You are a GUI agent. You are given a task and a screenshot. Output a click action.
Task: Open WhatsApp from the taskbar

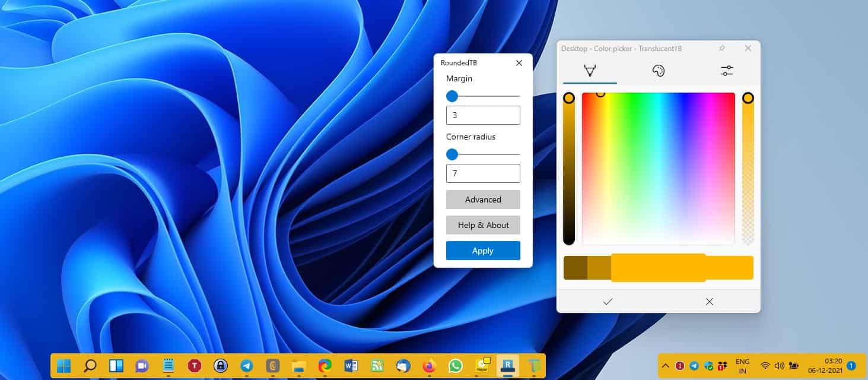pos(455,366)
